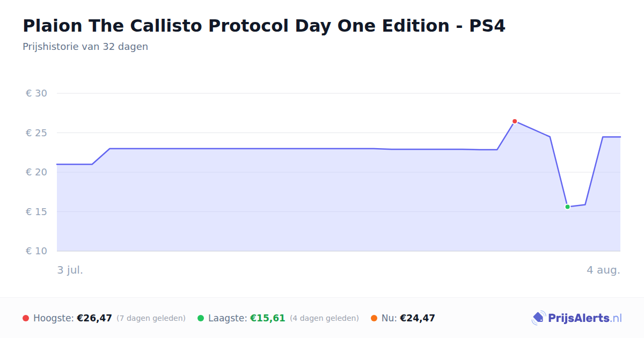Viewport: 644px width, 338px height.
Task: Click the highest price value €26,47
Action: (x=94, y=318)
